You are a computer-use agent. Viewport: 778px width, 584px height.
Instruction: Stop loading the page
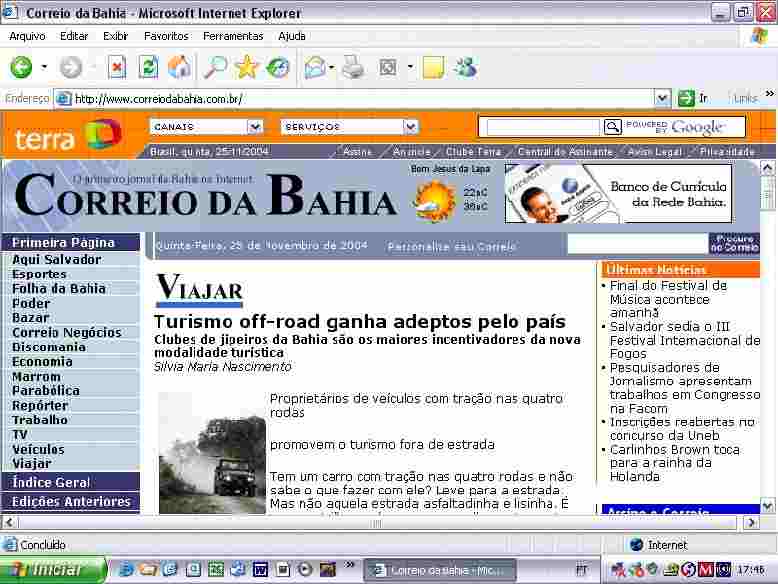click(x=117, y=67)
